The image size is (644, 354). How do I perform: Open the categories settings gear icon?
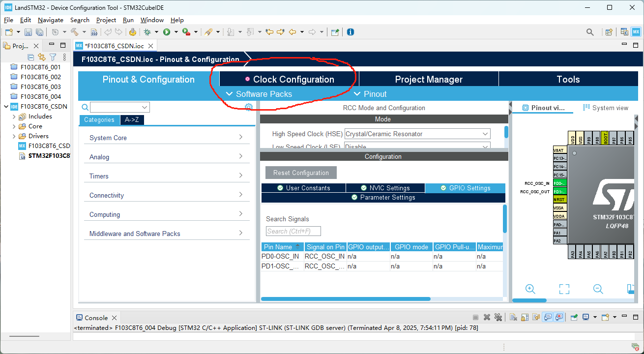pyautogui.click(x=249, y=107)
